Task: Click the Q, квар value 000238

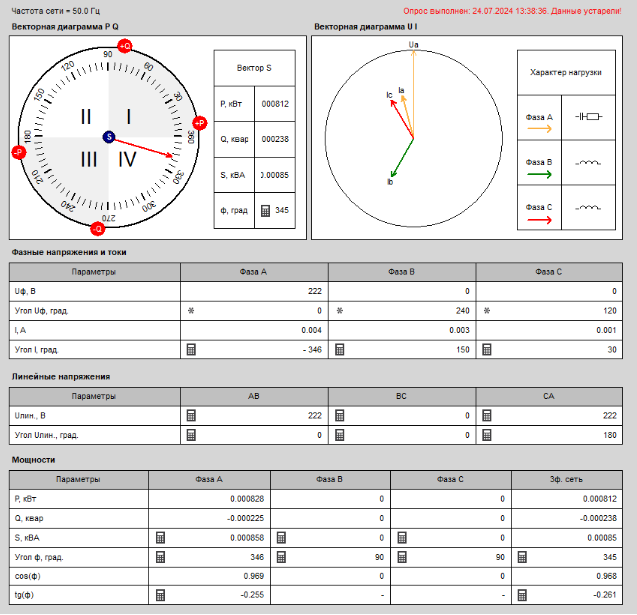Action: point(275,139)
